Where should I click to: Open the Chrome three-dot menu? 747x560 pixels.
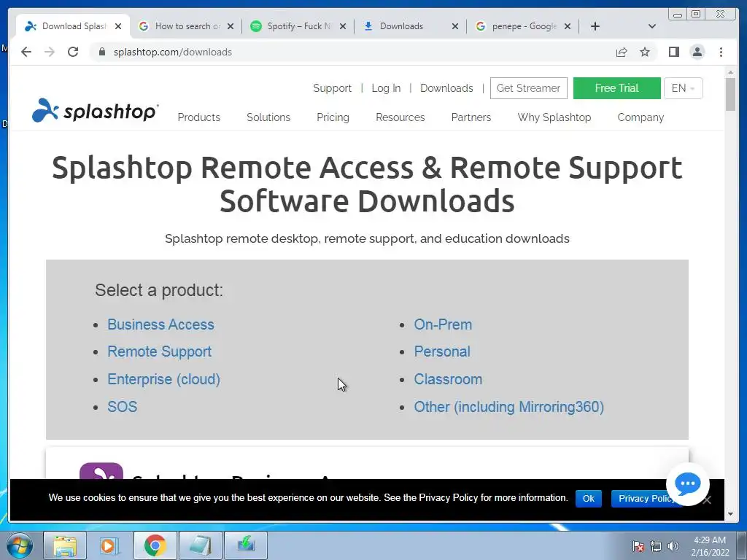[x=721, y=52]
